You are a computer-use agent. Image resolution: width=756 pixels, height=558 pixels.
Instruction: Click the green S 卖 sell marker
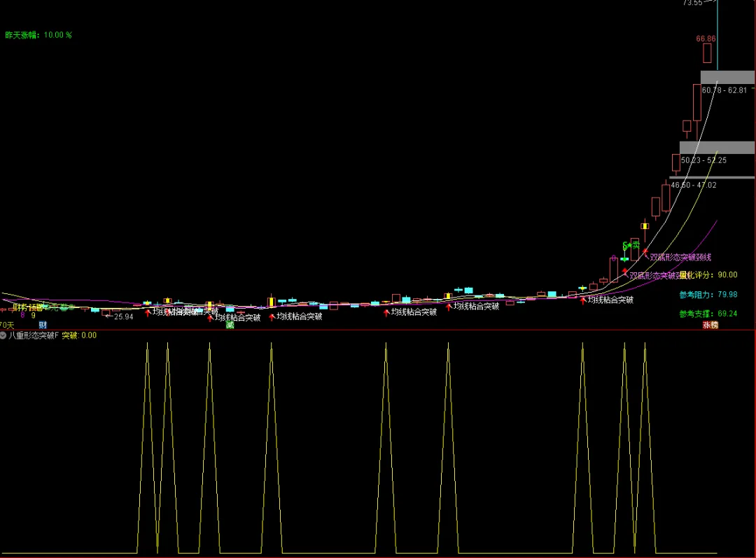(631, 246)
